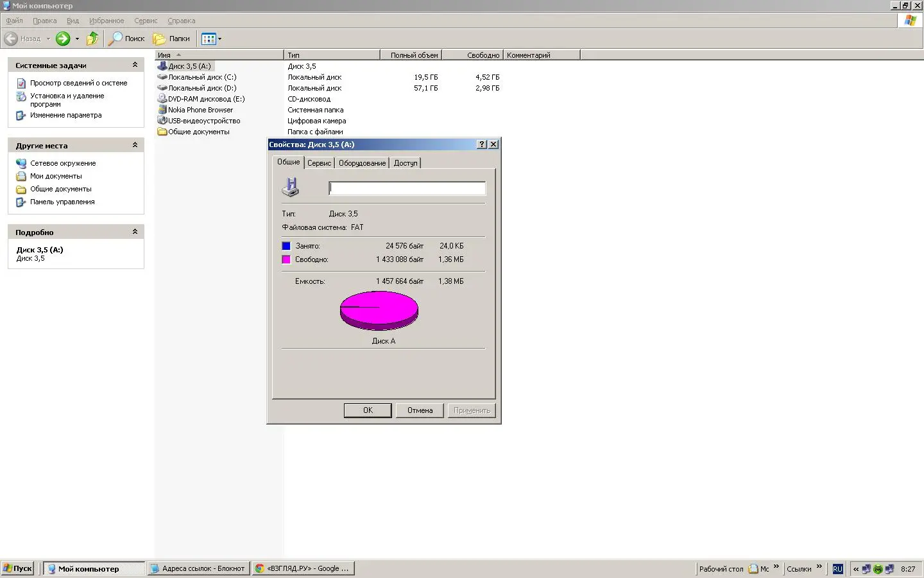
Task: Switch to the Доступ tab
Action: click(x=406, y=163)
